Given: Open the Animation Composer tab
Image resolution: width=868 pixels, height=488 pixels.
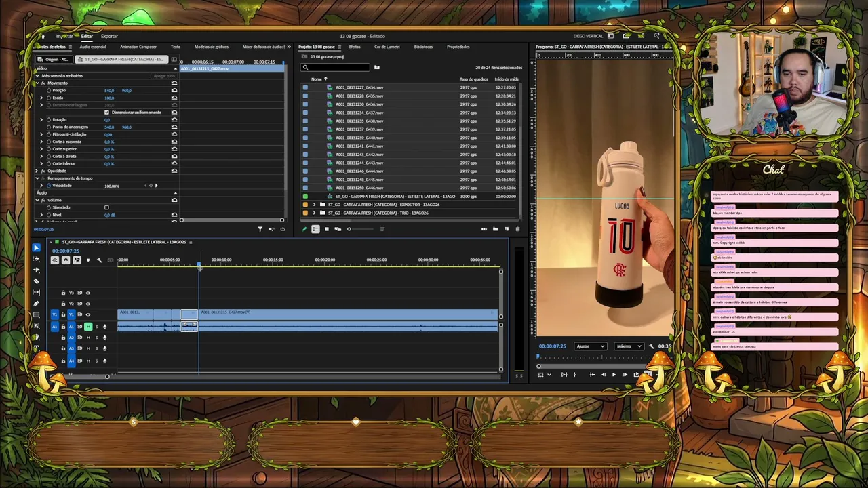Looking at the screenshot, I should pos(138,47).
